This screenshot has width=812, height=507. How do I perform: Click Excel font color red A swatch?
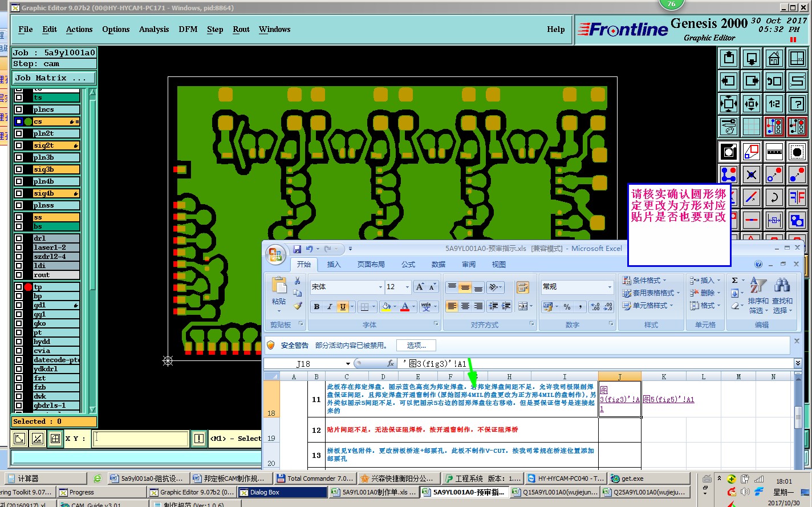tap(405, 306)
